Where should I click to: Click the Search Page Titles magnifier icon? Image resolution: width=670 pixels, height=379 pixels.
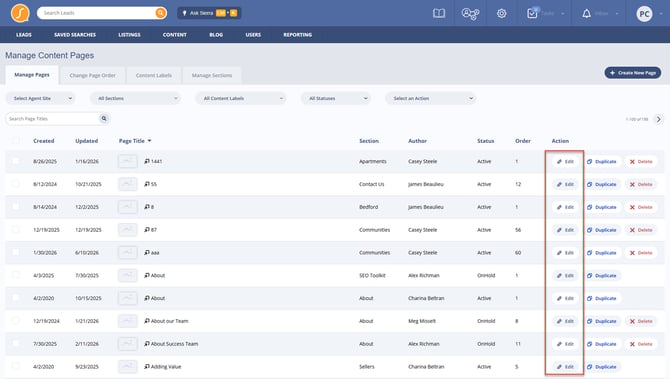(104, 118)
